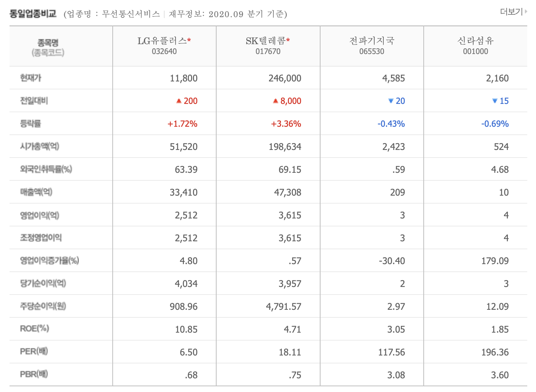Image resolution: width=536 pixels, height=392 pixels.
Task: Click the 외국인취득률(%) row label
Action: pyautogui.click(x=46, y=169)
